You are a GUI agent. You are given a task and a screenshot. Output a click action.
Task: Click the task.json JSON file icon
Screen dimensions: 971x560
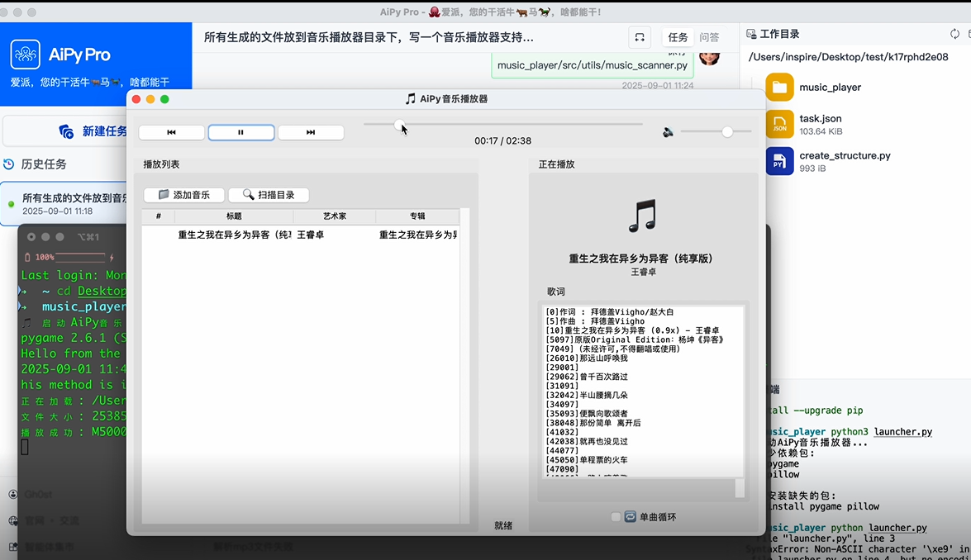coord(779,125)
